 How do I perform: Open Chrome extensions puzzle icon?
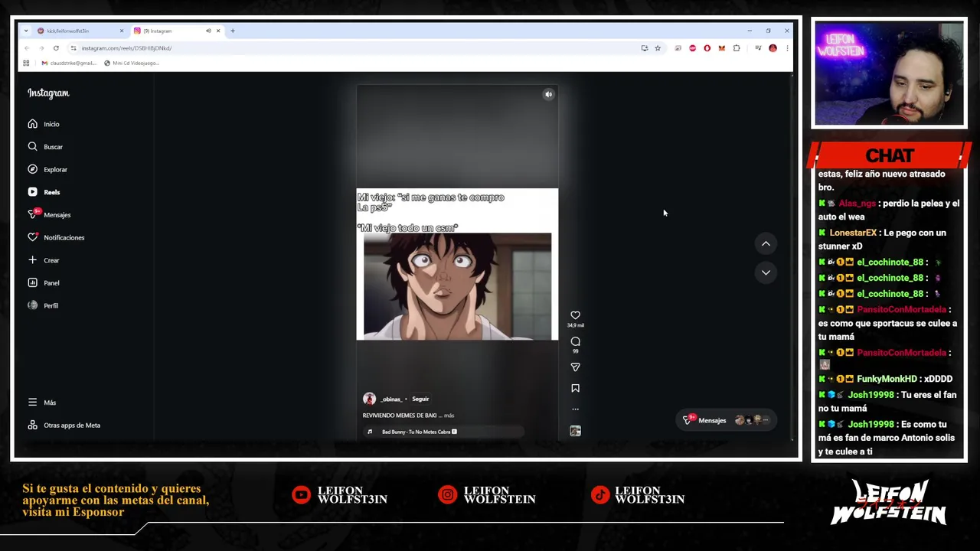[737, 48]
